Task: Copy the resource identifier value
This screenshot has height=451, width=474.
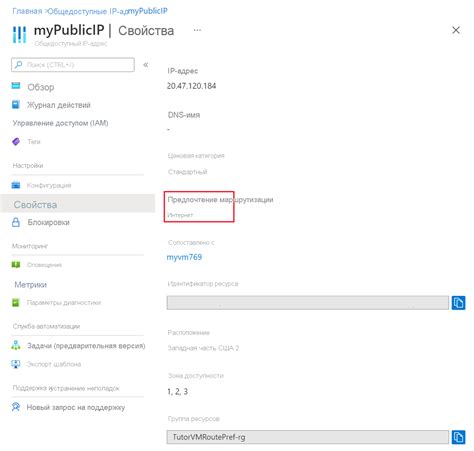Action: pyautogui.click(x=458, y=303)
